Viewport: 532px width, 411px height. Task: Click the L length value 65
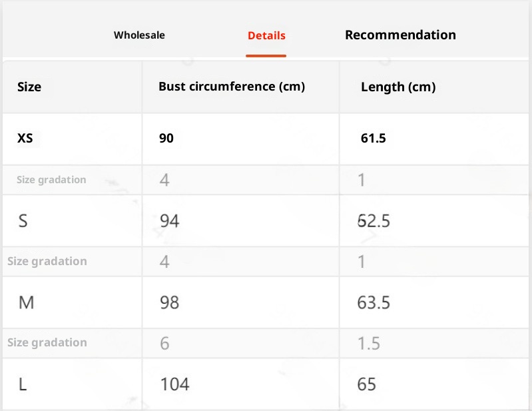(x=367, y=384)
